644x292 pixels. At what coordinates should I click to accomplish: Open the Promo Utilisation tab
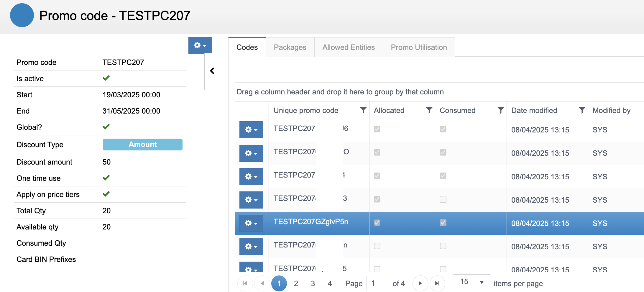419,47
